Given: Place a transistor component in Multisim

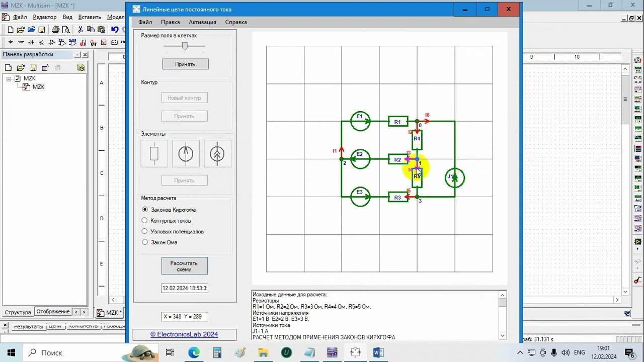Looking at the screenshot, I should [42, 42].
